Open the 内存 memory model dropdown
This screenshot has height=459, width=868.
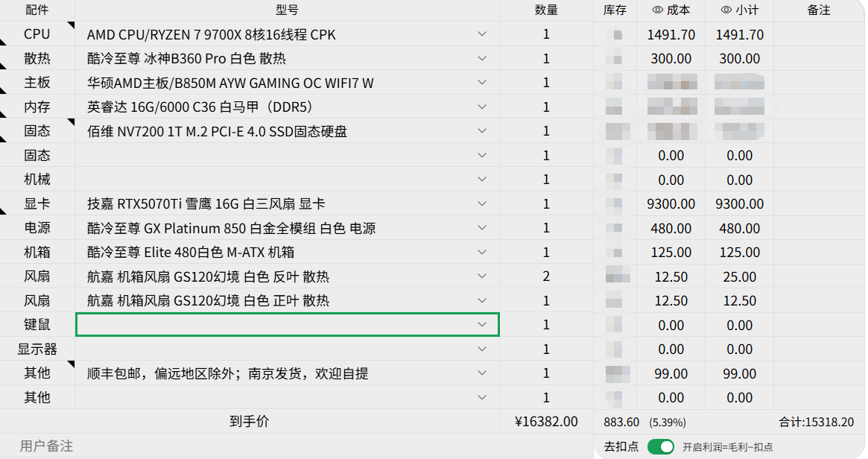pyautogui.click(x=482, y=107)
